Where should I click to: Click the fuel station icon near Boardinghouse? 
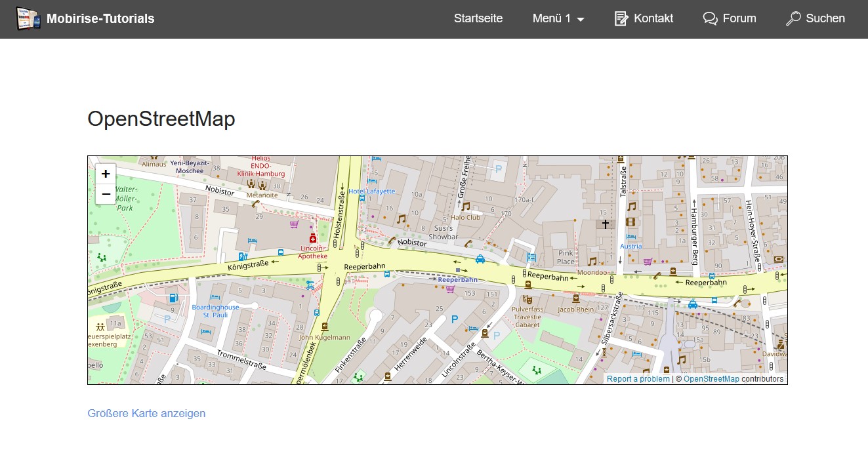coord(173,298)
